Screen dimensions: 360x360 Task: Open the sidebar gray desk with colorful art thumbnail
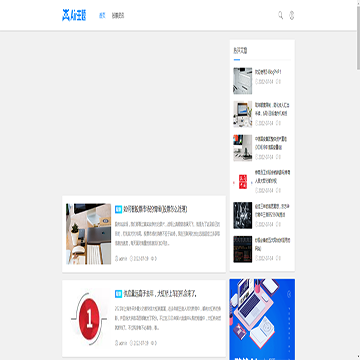coord(243,148)
